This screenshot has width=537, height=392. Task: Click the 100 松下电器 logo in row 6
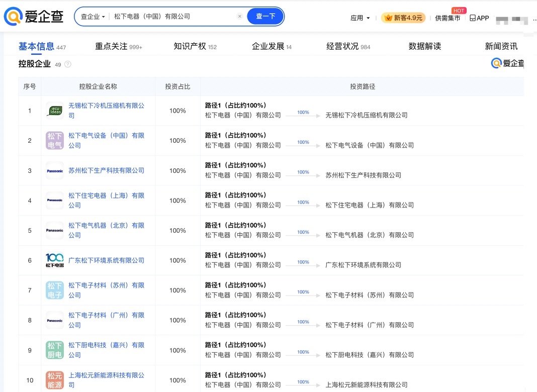(55, 260)
